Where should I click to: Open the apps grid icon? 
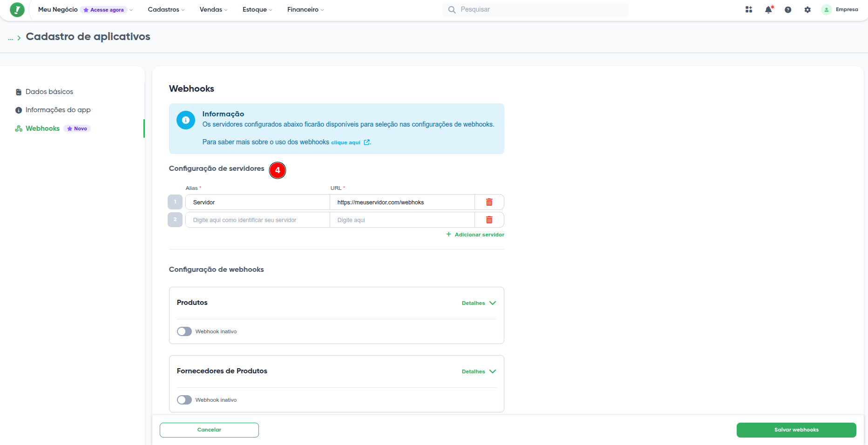coord(749,10)
